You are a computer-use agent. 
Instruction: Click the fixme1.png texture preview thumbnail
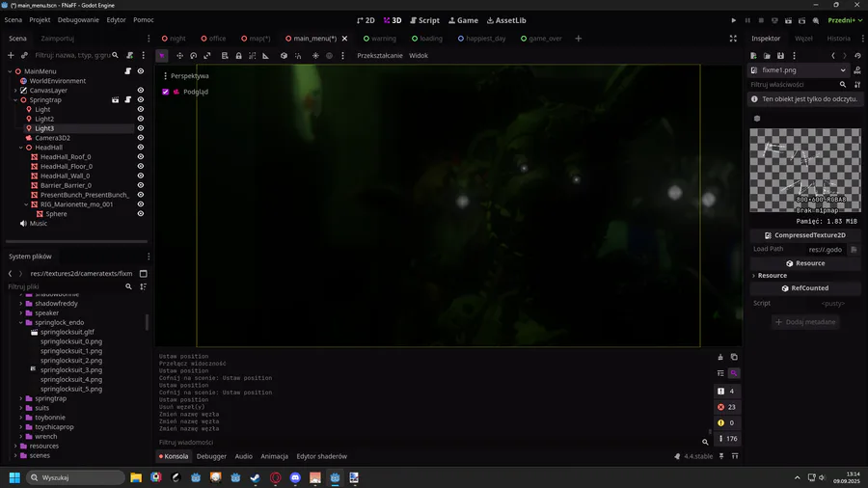tap(805, 171)
